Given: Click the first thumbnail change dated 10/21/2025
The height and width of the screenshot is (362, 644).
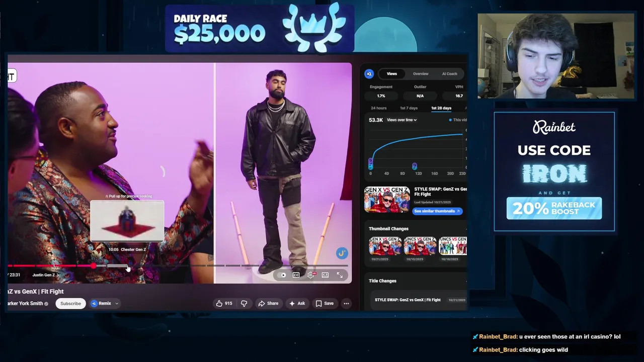Looking at the screenshot, I should [385, 247].
